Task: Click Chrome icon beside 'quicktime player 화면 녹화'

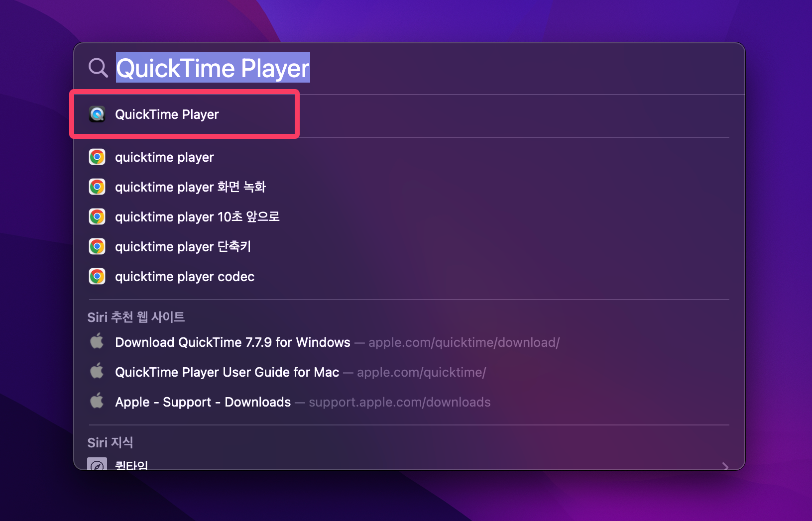Action: click(97, 187)
